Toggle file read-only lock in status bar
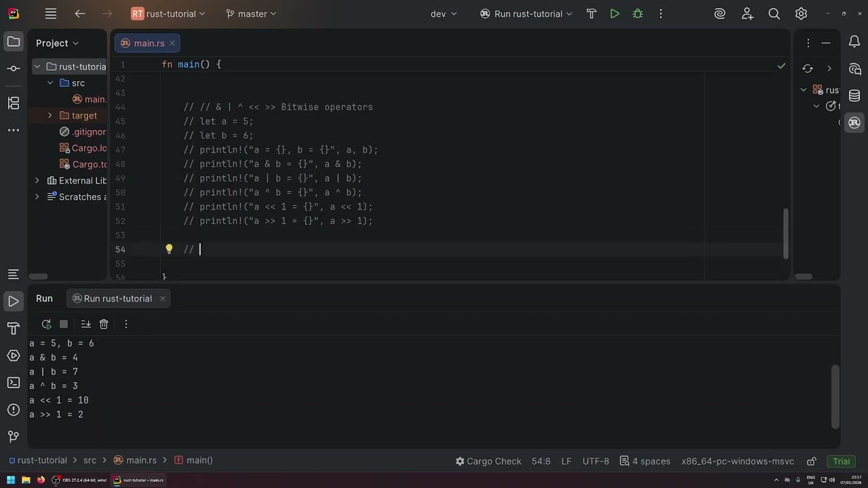This screenshot has height=488, width=868. tap(812, 461)
